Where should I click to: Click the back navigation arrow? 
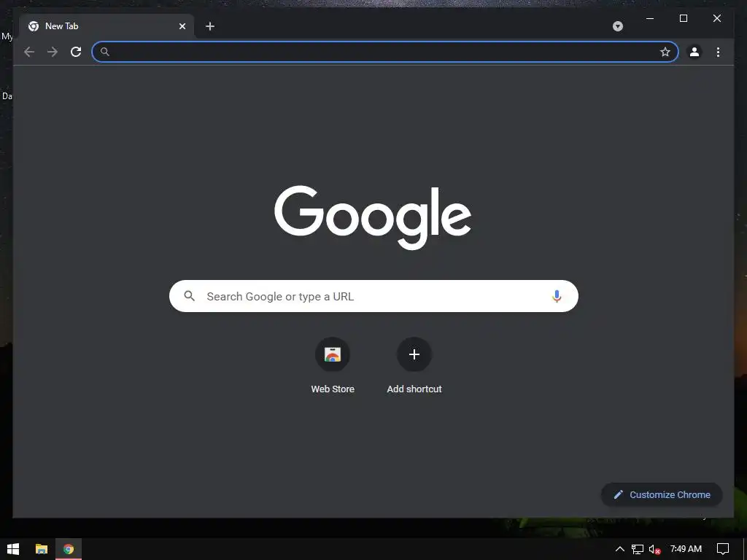click(x=29, y=52)
